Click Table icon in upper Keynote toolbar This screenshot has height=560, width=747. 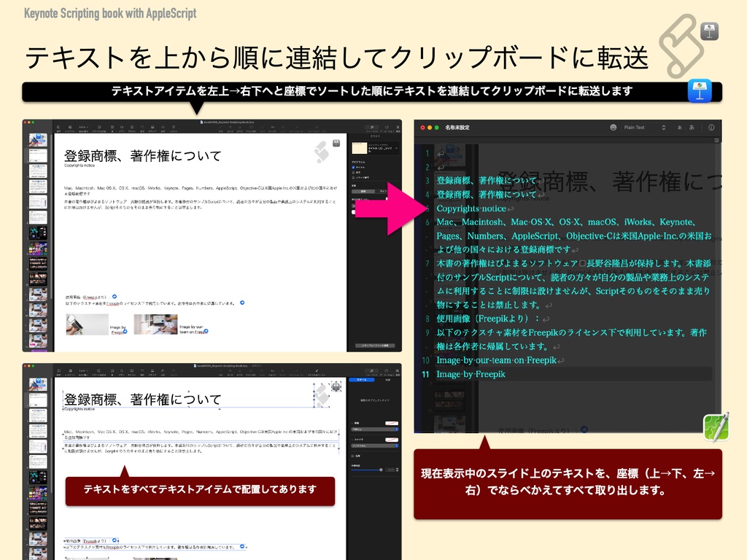click(x=112, y=127)
